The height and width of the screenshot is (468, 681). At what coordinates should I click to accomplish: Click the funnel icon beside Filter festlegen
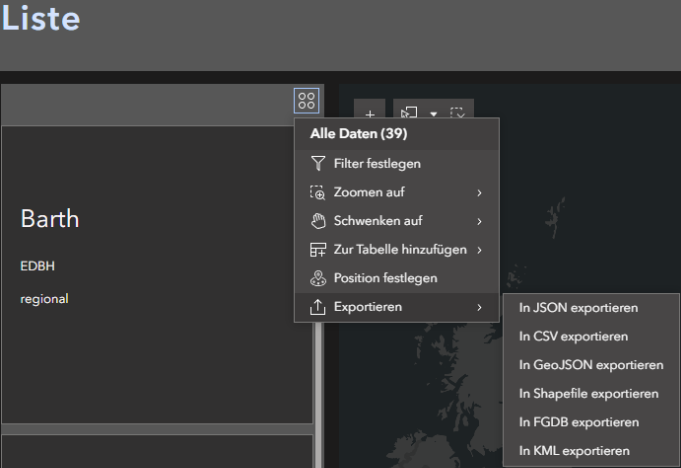point(318,164)
